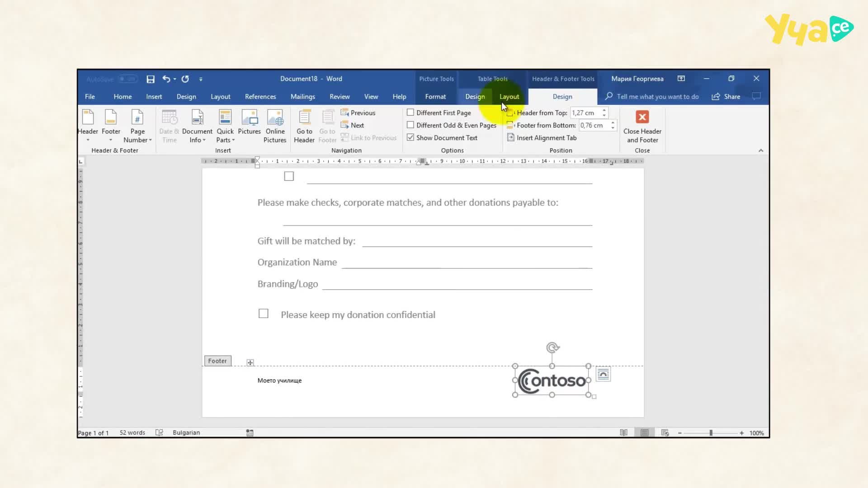
Task: Open the Picture Tools Format tab
Action: coord(435,97)
